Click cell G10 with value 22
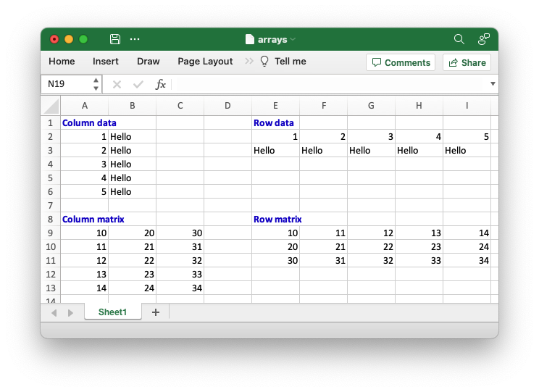539x392 pixels. (x=371, y=246)
